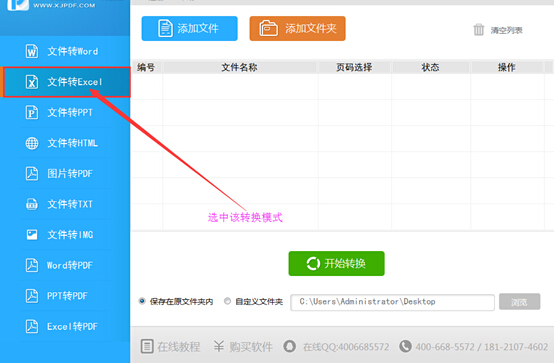Click the PPT P icon in sidebar
The width and height of the screenshot is (554, 363).
click(32, 112)
